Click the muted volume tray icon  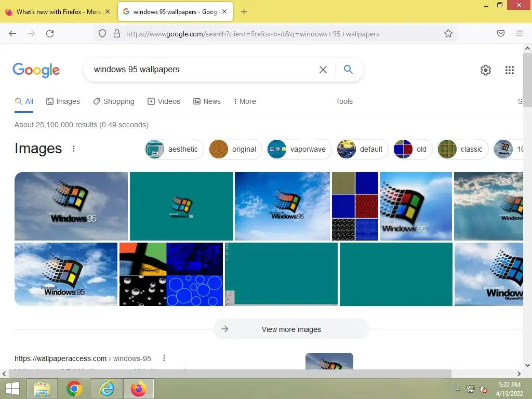point(483,389)
